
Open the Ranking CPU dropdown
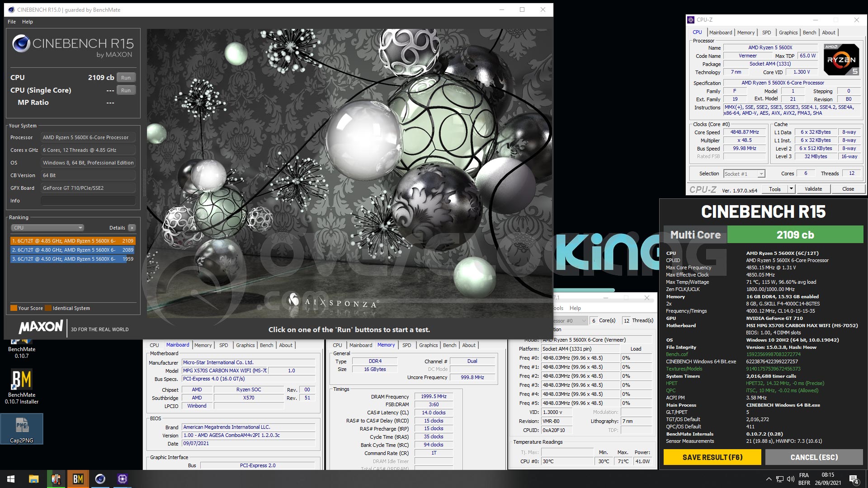click(x=47, y=228)
